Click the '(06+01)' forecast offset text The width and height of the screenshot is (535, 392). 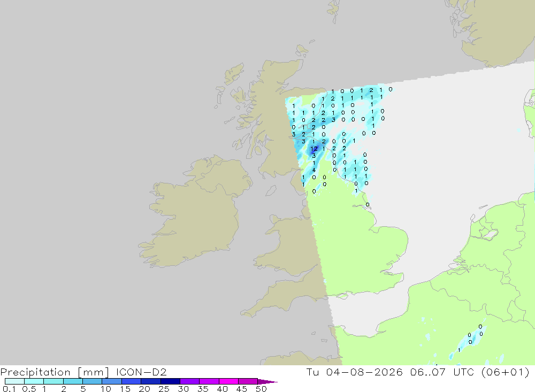pos(506,372)
